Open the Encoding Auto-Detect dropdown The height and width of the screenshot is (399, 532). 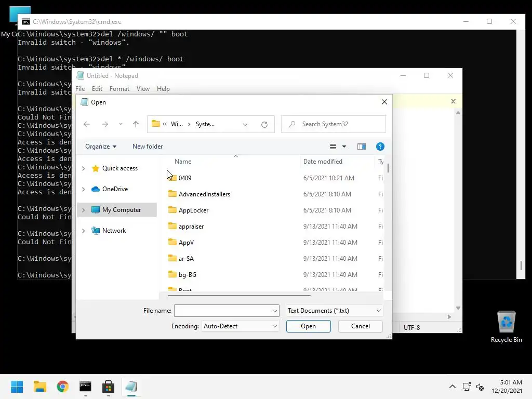tap(240, 326)
